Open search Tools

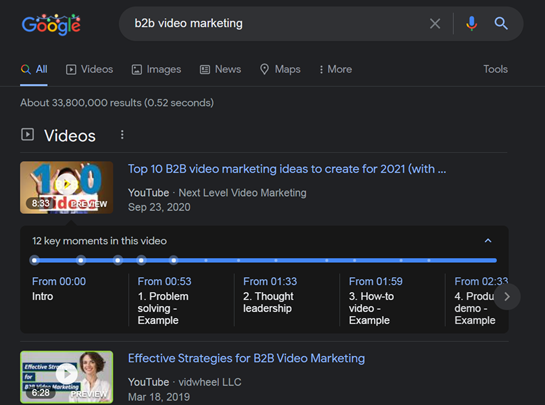point(495,69)
